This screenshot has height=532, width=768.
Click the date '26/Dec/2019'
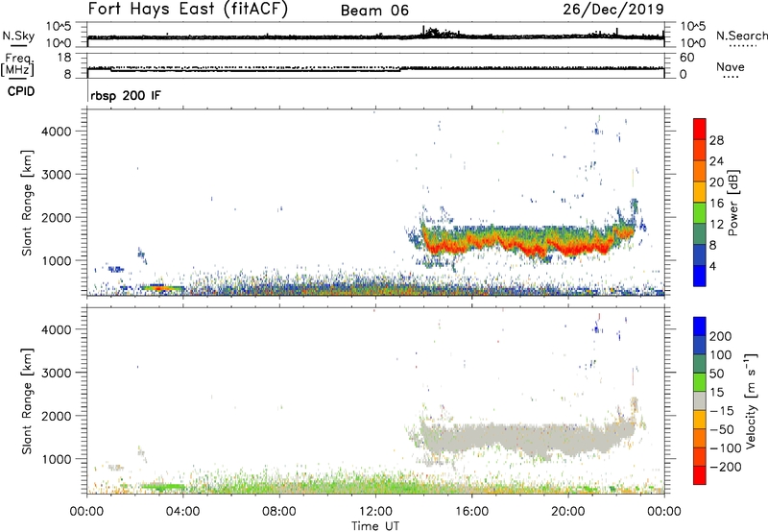point(613,9)
